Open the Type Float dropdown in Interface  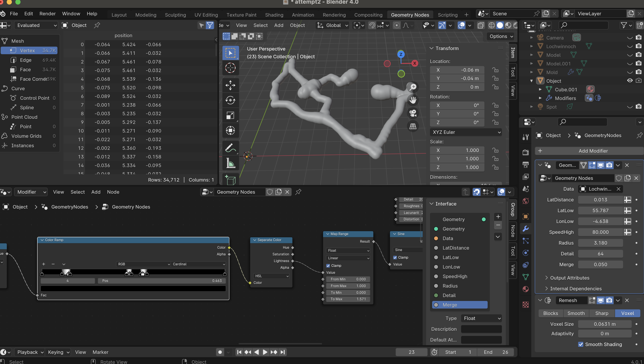click(x=481, y=318)
